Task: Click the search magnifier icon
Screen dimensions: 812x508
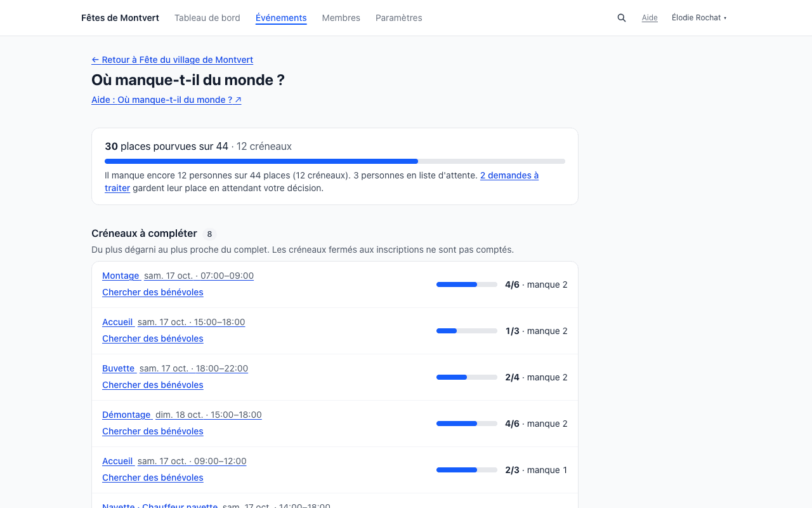Action: click(622, 18)
